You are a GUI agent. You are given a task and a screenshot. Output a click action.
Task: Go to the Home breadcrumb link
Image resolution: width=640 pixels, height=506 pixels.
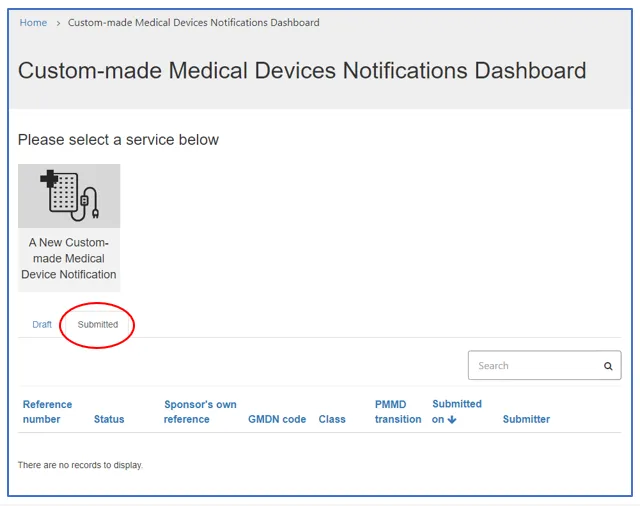tap(33, 23)
